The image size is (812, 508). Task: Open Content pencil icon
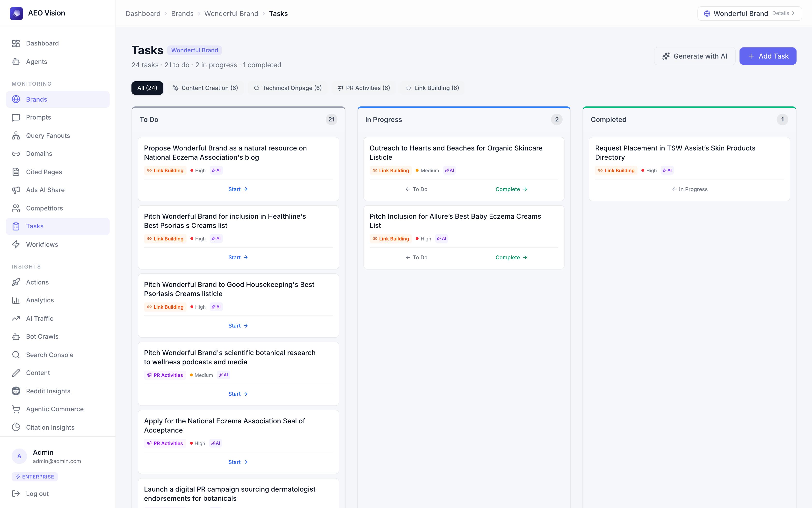(x=16, y=373)
